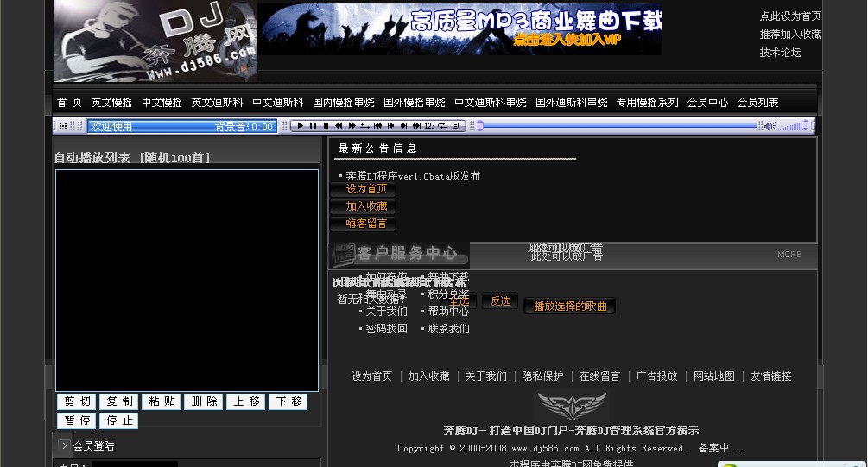Skip to the first track icon
Image resolution: width=868 pixels, height=467 pixels.
coord(377,126)
